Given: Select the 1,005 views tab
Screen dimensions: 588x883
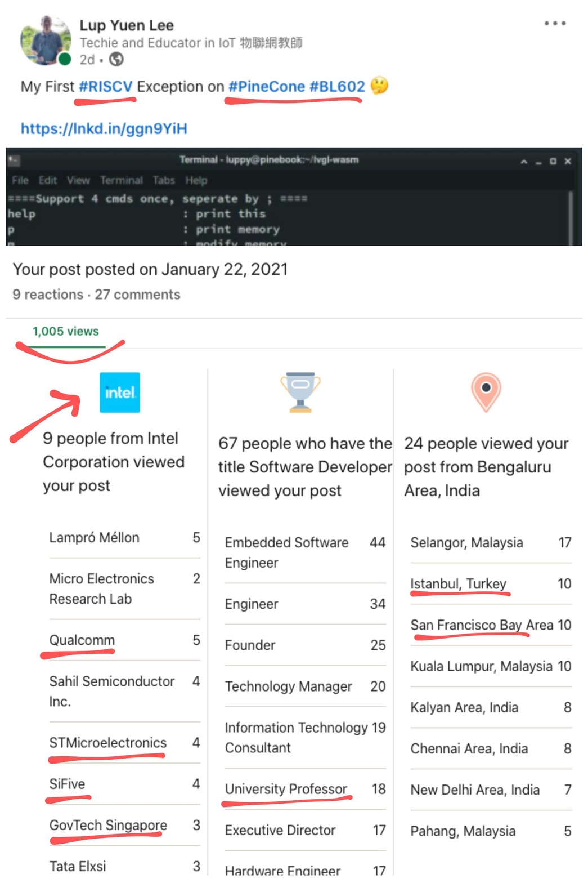Looking at the screenshot, I should (x=65, y=332).
